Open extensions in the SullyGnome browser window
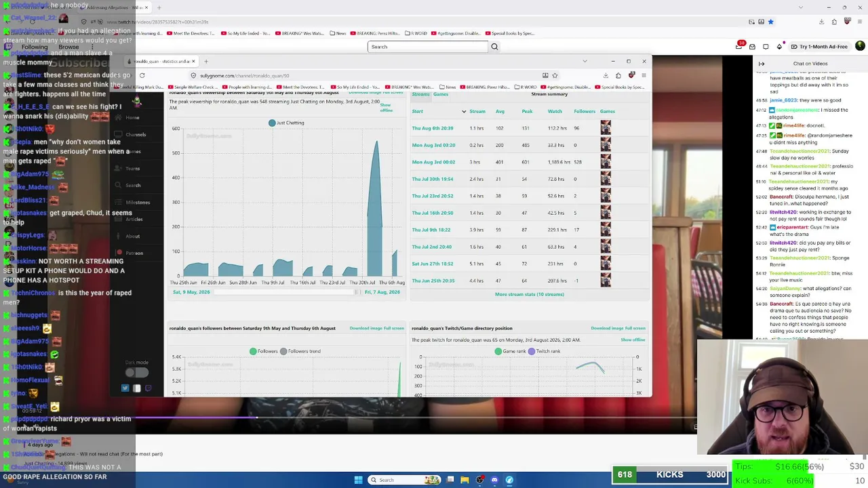 (x=618, y=75)
